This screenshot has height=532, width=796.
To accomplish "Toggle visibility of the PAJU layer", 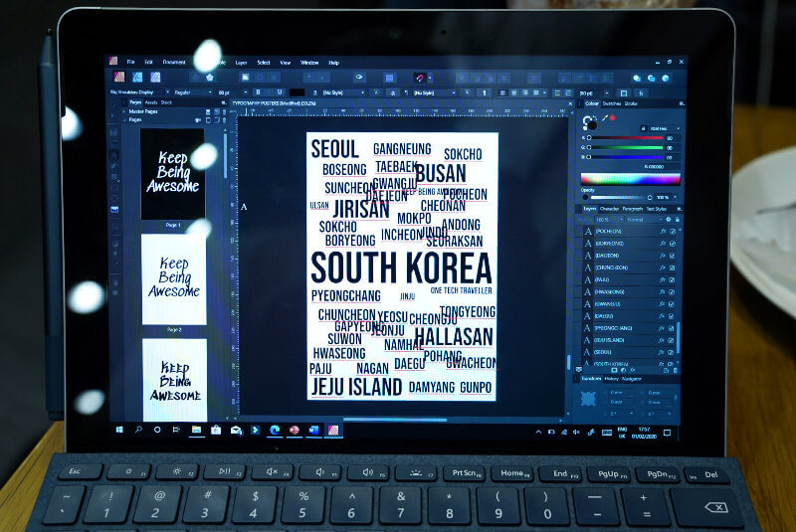I will [x=673, y=280].
